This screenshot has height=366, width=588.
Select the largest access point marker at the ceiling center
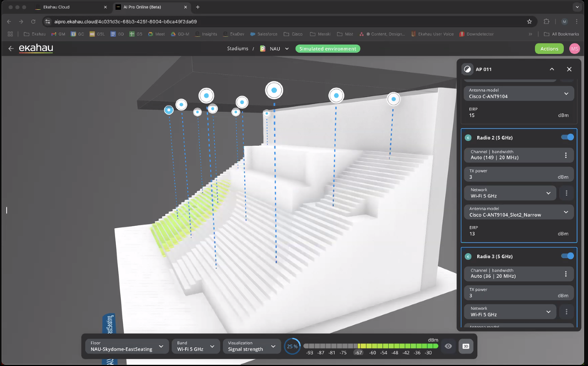coord(274,90)
